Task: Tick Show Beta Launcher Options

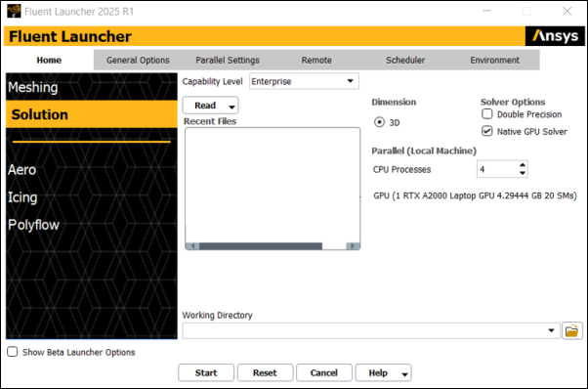Action: 13,352
